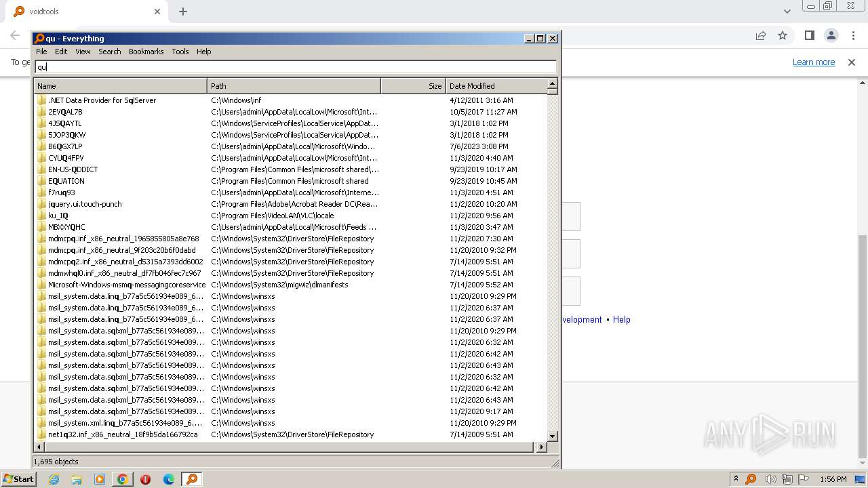Click path C:\Program Files\VideoLAN\VLC\locale

pyautogui.click(x=272, y=216)
